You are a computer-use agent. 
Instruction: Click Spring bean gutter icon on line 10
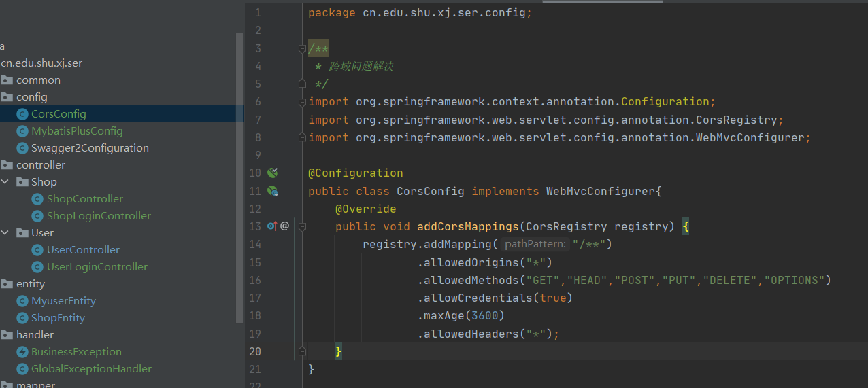[x=272, y=173]
